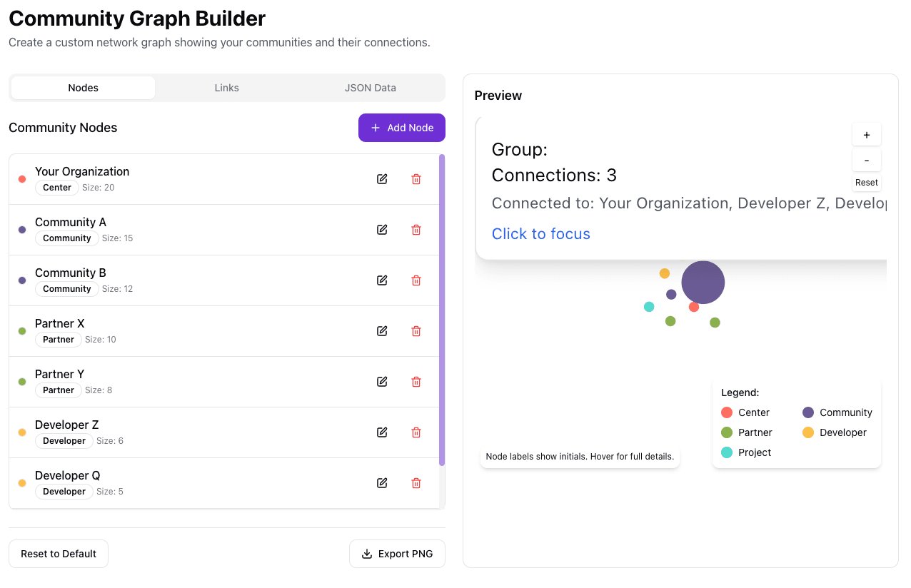Click the large purple node in graph
This screenshot has height=588, width=911.
coord(703,283)
